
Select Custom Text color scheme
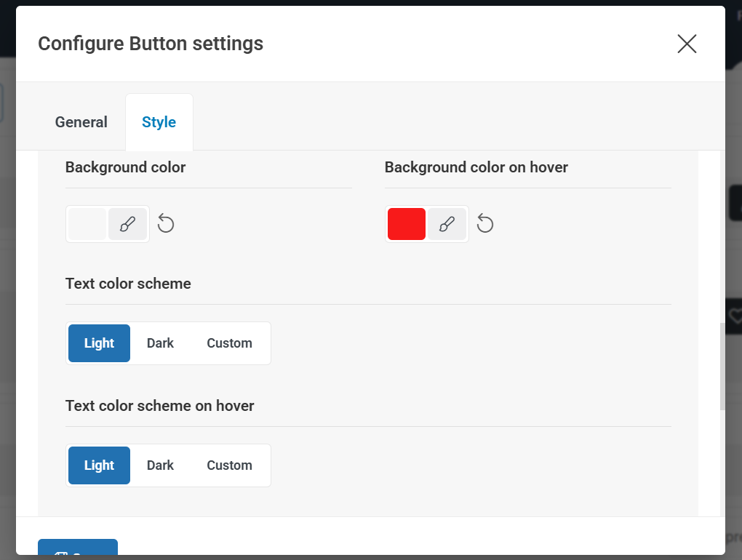click(x=229, y=343)
